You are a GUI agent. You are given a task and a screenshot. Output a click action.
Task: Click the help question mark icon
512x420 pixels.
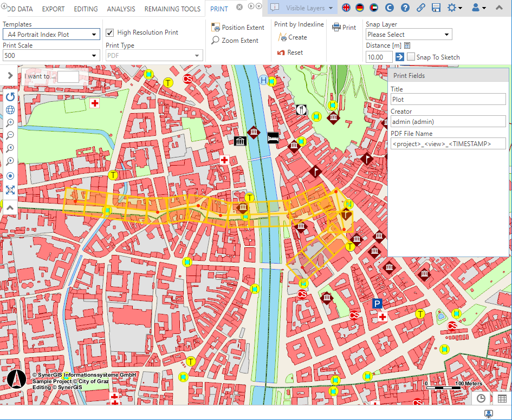tap(405, 8)
